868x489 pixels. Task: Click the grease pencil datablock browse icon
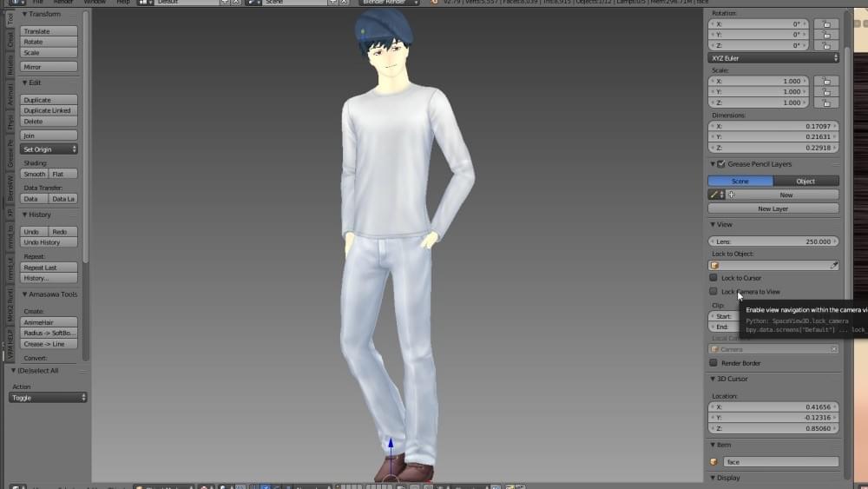coord(716,195)
